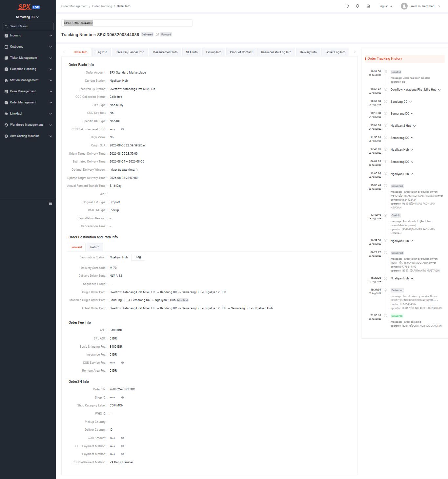Open the muh.muhammad account menu
The height and width of the screenshot is (479, 448).
coord(425,6)
